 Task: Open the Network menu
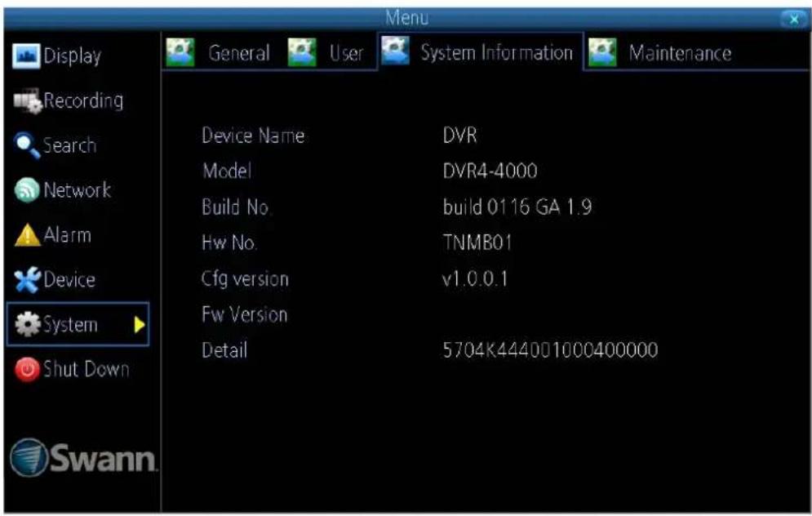pyautogui.click(x=78, y=190)
